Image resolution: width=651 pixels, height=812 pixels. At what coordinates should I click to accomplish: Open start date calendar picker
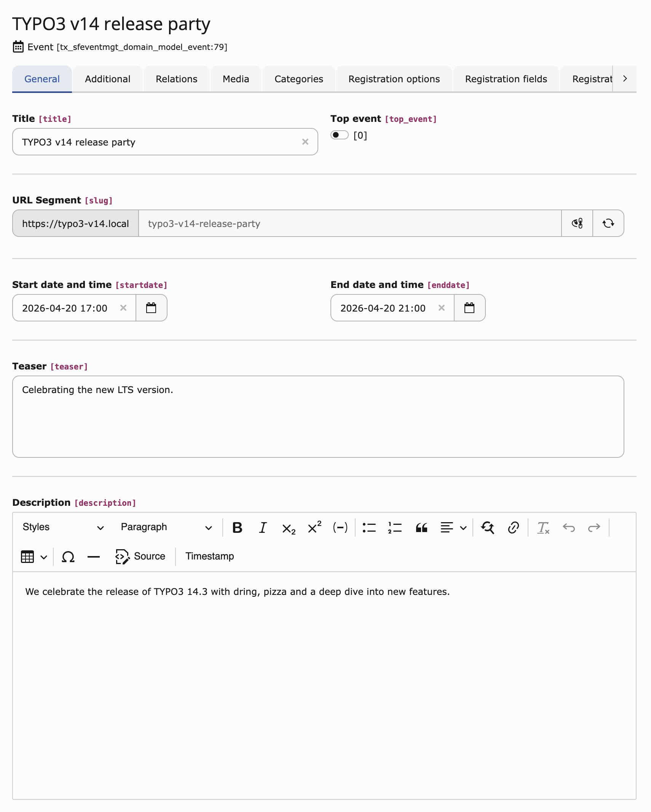point(151,308)
